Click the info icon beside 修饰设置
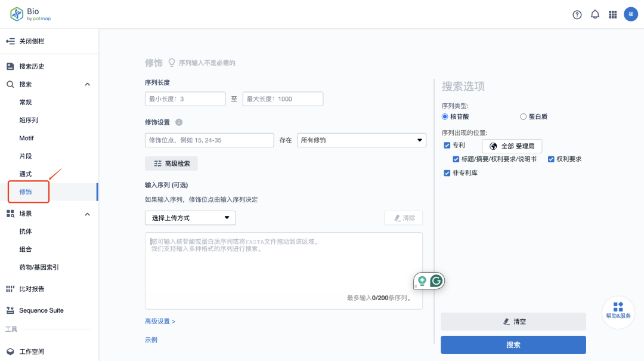 (x=179, y=122)
